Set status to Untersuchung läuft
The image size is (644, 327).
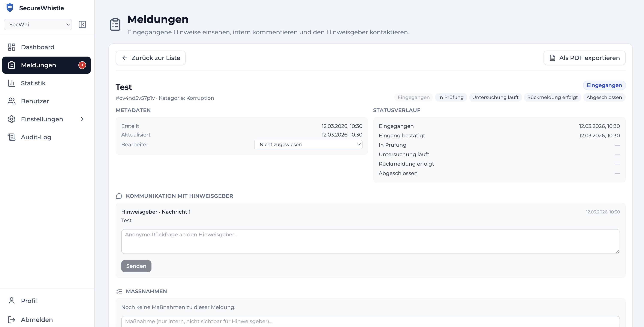(495, 97)
